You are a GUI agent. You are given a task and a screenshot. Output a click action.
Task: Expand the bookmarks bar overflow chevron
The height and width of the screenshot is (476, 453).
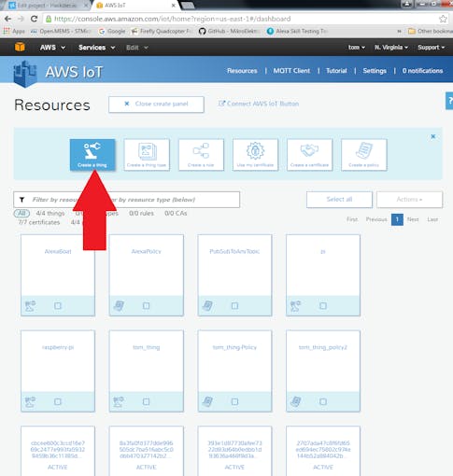coord(399,31)
